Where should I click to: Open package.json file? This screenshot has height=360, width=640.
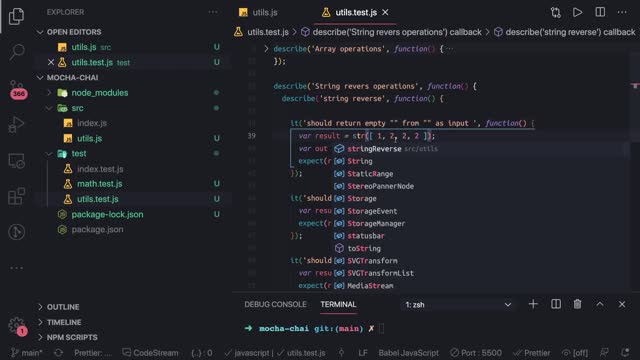(x=97, y=229)
